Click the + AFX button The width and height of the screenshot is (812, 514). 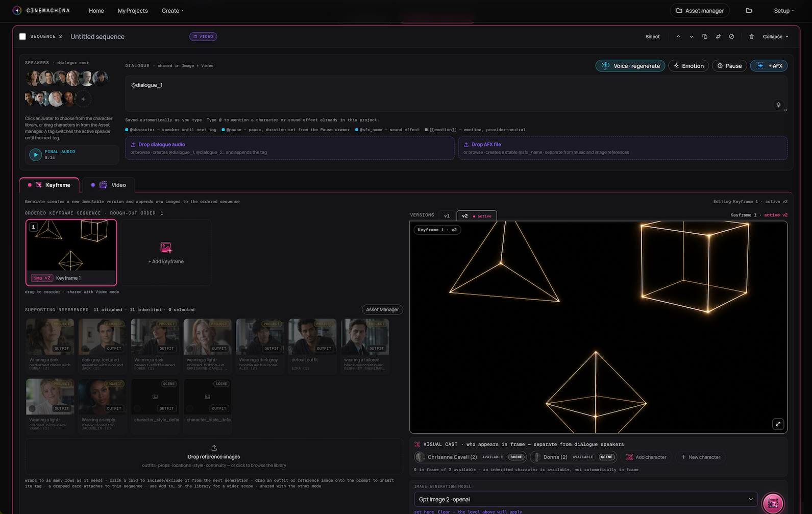(769, 66)
